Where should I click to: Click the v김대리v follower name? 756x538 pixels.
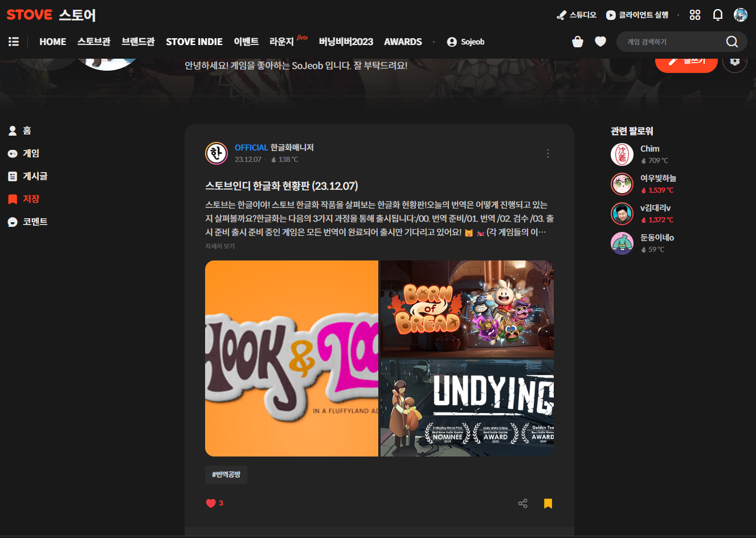coord(655,208)
